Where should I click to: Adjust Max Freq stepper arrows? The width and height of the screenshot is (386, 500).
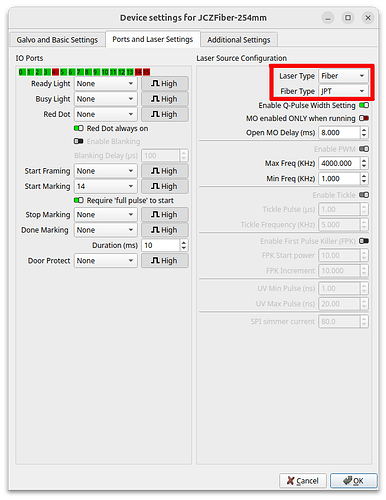tap(364, 163)
